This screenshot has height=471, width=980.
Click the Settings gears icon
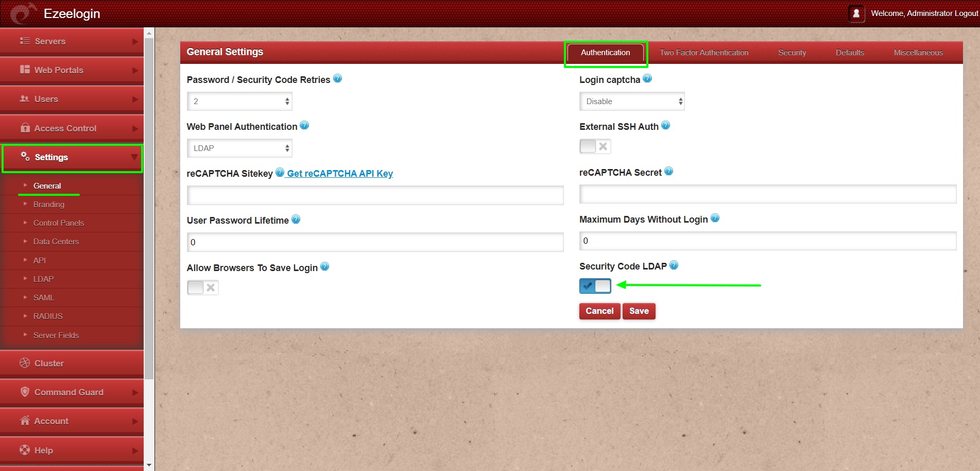pos(25,156)
